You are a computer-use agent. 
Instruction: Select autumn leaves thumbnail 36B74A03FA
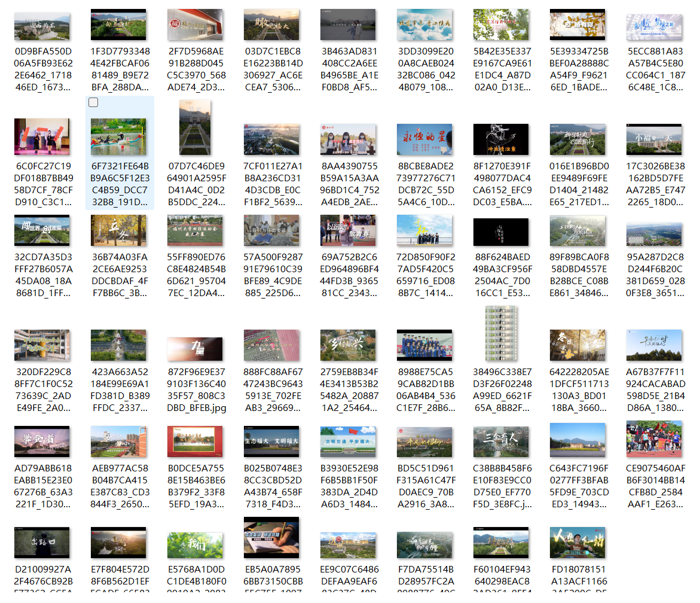(x=118, y=230)
